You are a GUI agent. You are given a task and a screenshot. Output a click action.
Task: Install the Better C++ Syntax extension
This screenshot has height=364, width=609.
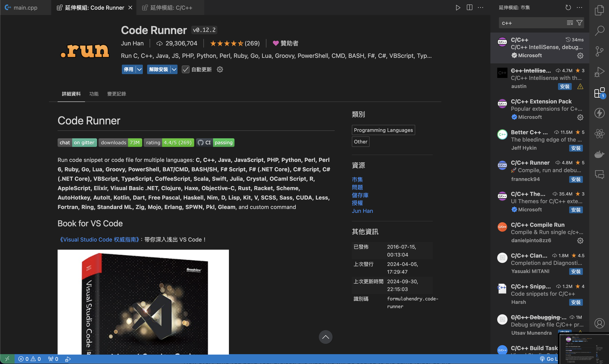pyautogui.click(x=576, y=148)
